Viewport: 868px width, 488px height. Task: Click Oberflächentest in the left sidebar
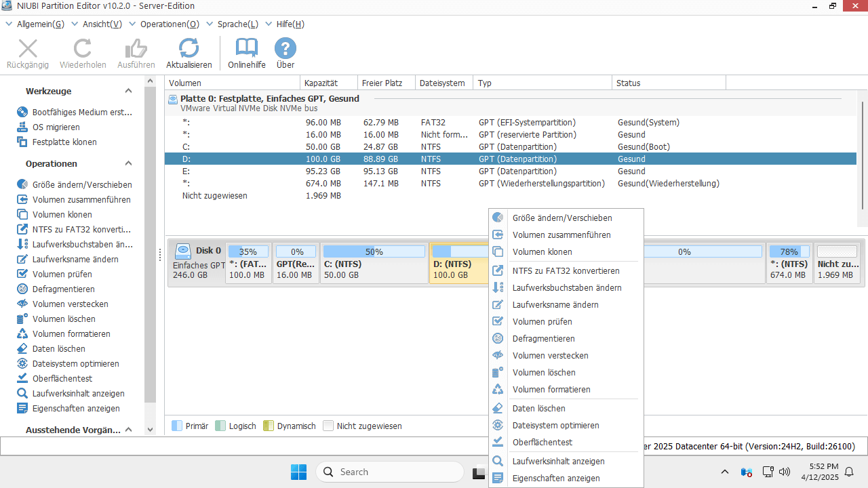click(62, 378)
